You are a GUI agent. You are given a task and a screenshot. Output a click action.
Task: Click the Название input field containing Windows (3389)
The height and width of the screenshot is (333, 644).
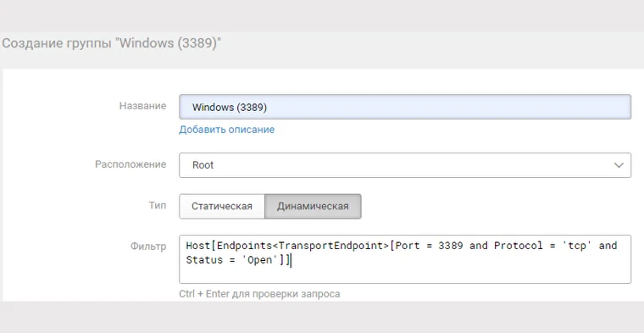click(x=405, y=107)
